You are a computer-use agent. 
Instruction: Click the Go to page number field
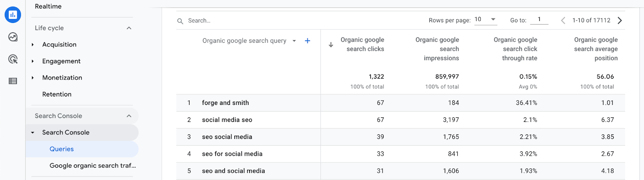pyautogui.click(x=539, y=20)
